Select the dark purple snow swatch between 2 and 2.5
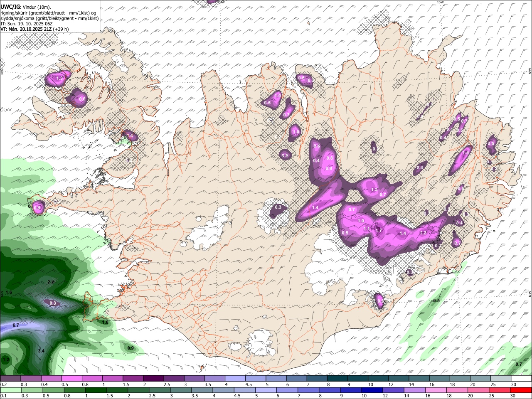Screen dimensions: 532x399 point(153,379)
